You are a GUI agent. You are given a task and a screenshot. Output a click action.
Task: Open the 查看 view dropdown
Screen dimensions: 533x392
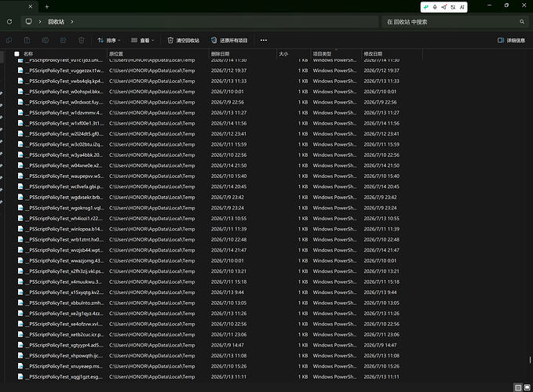tap(143, 41)
